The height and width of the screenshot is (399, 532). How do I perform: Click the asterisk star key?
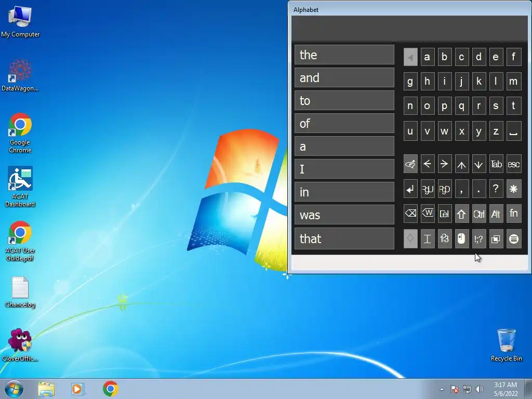(x=514, y=189)
